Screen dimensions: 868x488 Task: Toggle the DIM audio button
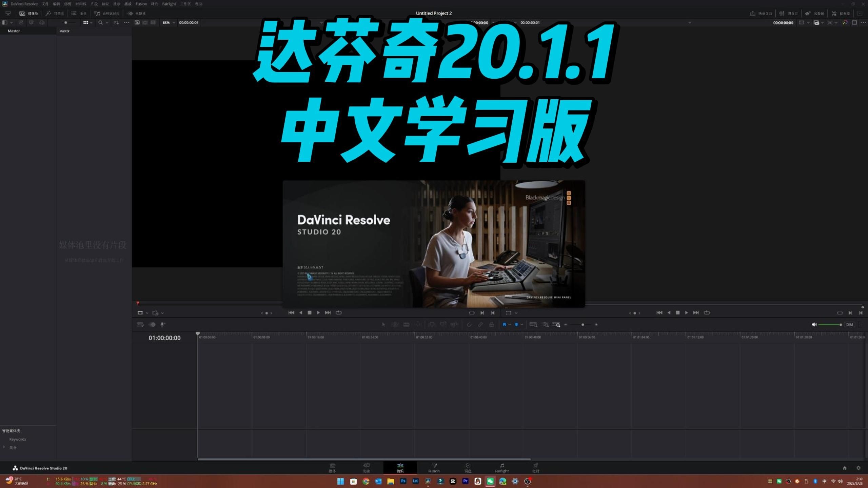[849, 324]
